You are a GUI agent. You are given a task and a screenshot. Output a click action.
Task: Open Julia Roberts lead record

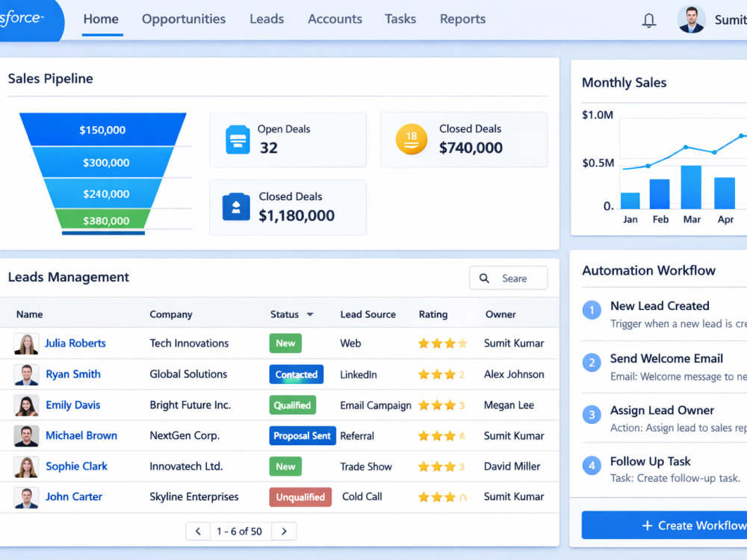75,343
